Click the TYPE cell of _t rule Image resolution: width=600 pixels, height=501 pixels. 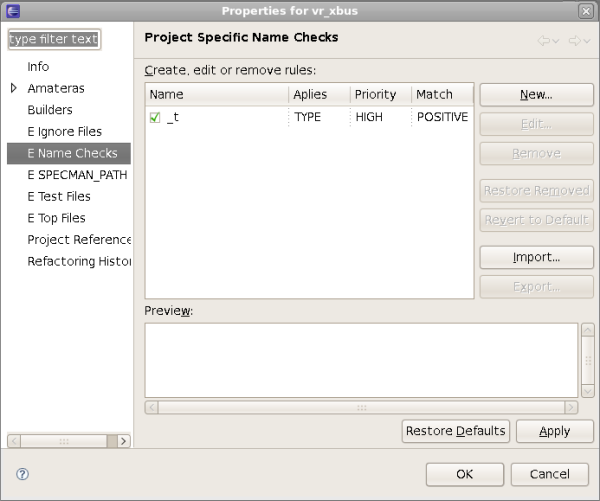tap(307, 117)
